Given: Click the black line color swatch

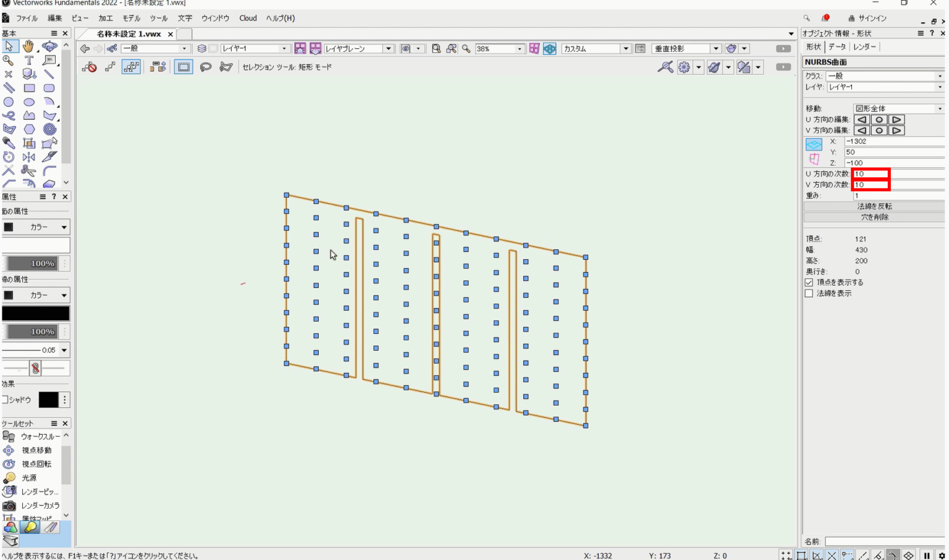Looking at the screenshot, I should (36, 313).
